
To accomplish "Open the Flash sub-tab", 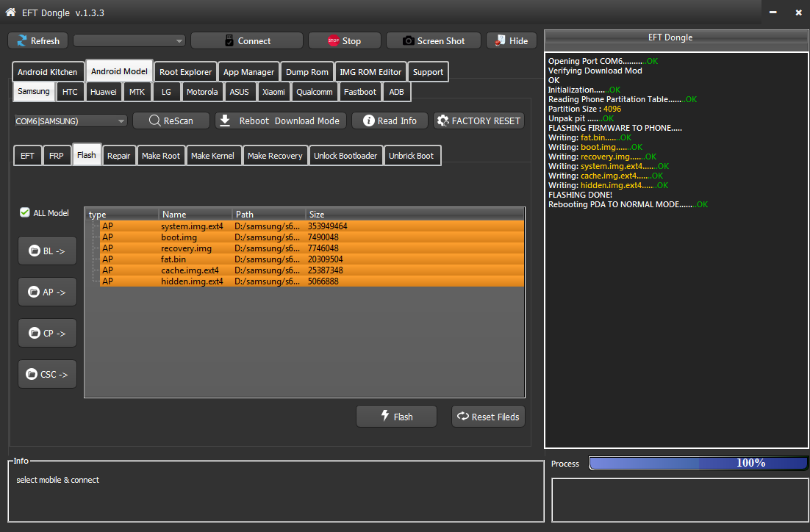I will pyautogui.click(x=86, y=154).
